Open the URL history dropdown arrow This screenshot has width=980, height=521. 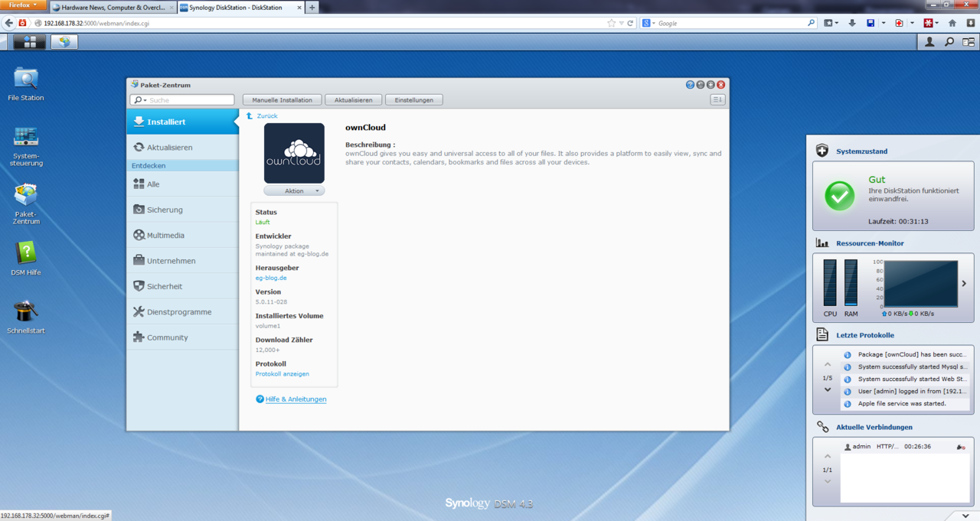[621, 23]
